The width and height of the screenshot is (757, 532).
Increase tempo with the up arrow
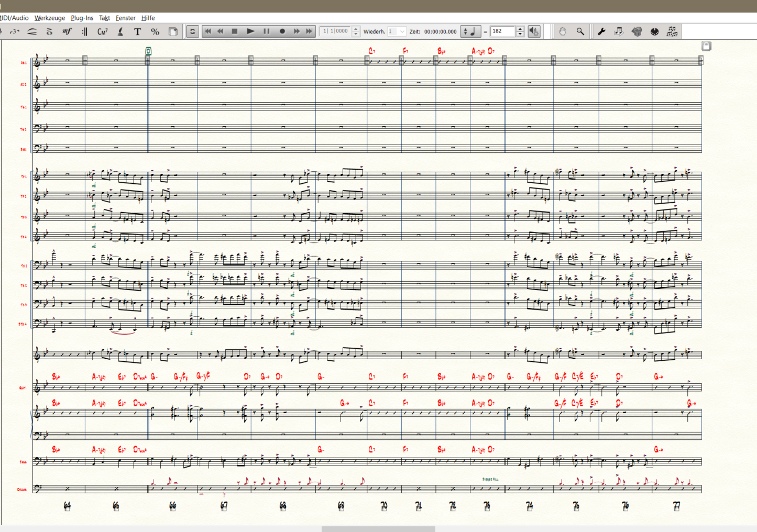click(520, 29)
